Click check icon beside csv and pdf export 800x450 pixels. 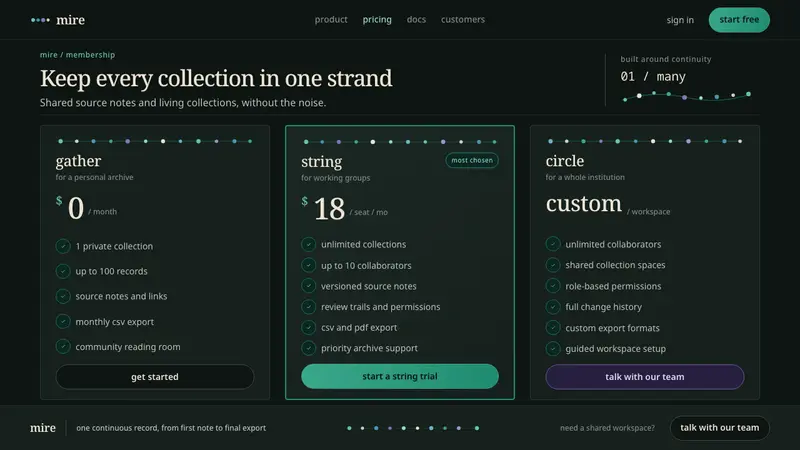click(308, 327)
